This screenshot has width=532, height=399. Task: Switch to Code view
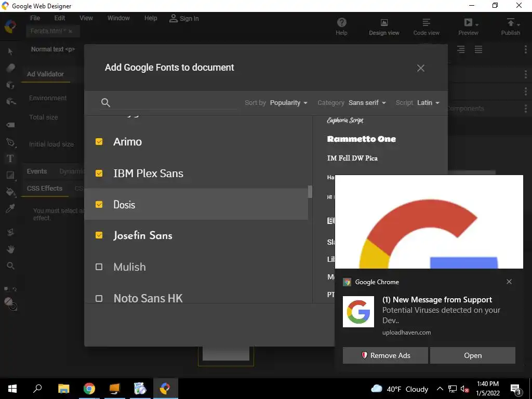pyautogui.click(x=426, y=27)
